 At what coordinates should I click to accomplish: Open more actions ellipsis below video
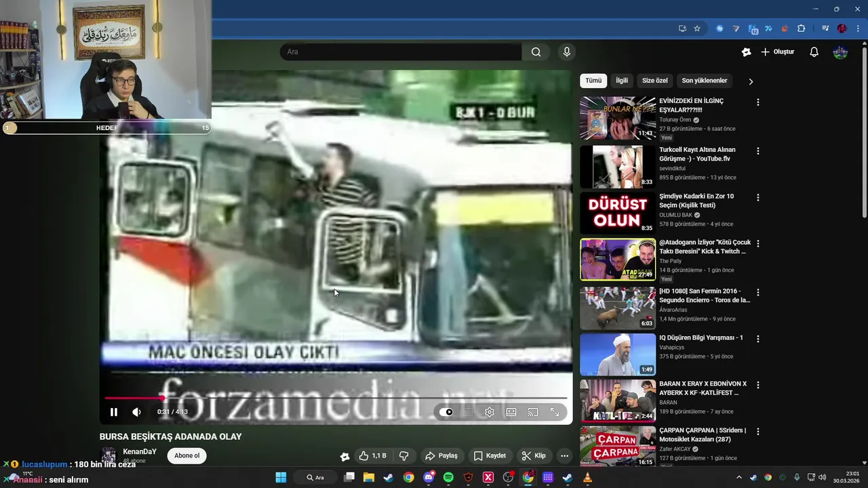pyautogui.click(x=564, y=455)
